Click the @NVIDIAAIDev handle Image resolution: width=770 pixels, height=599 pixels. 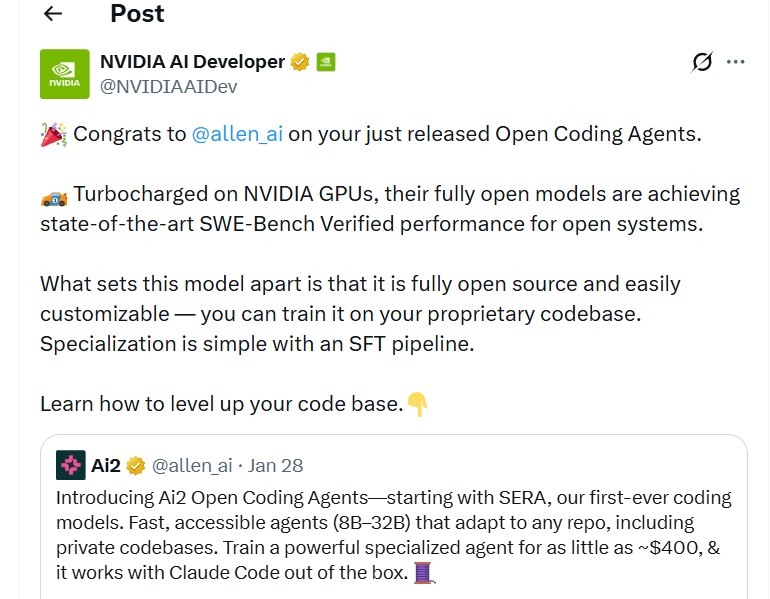click(168, 87)
